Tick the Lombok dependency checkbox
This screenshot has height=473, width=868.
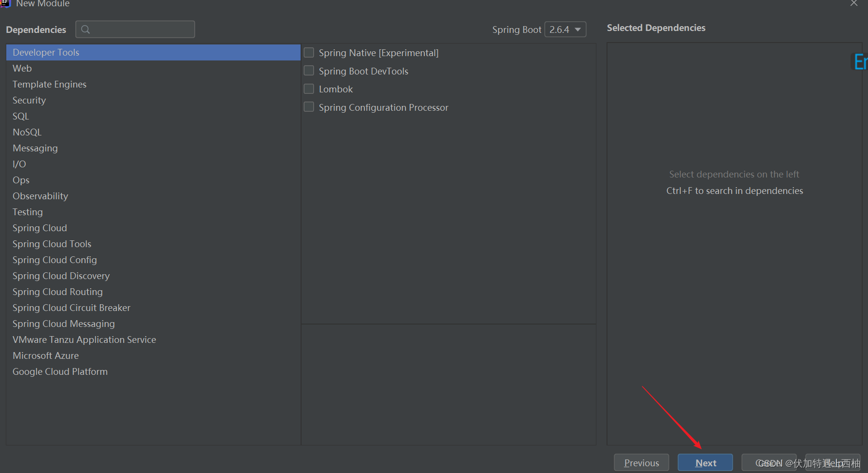[309, 89]
